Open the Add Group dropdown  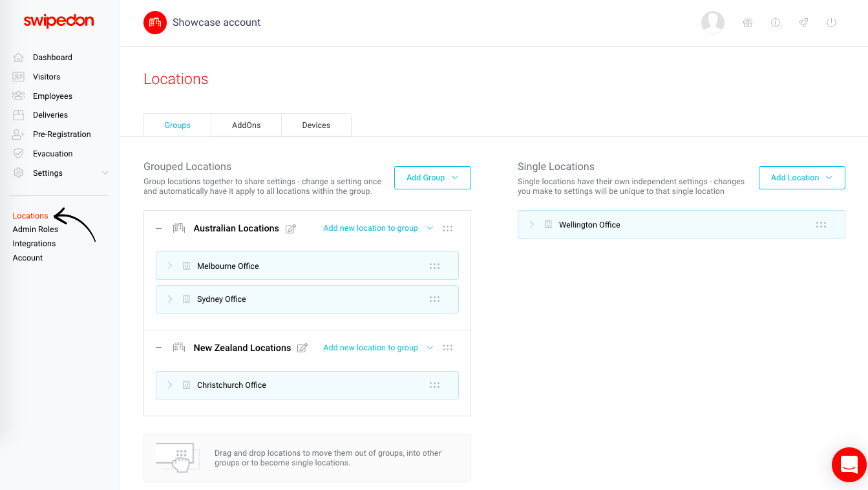point(432,178)
